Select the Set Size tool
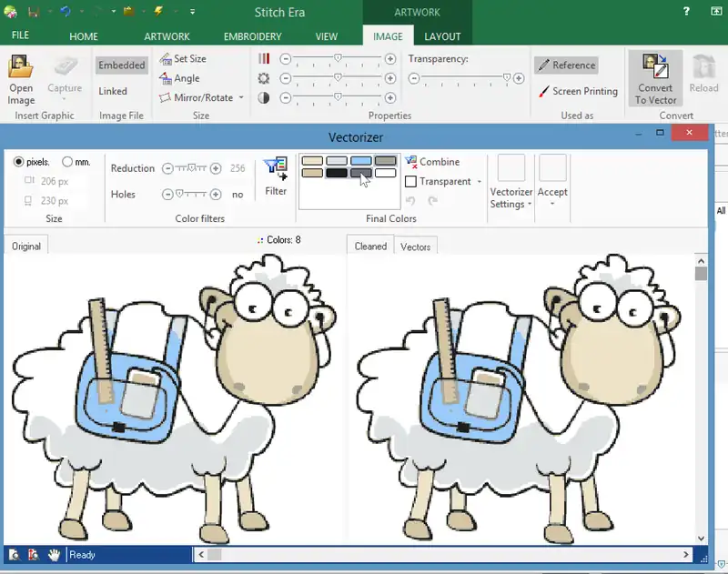728x574 pixels. 183,58
